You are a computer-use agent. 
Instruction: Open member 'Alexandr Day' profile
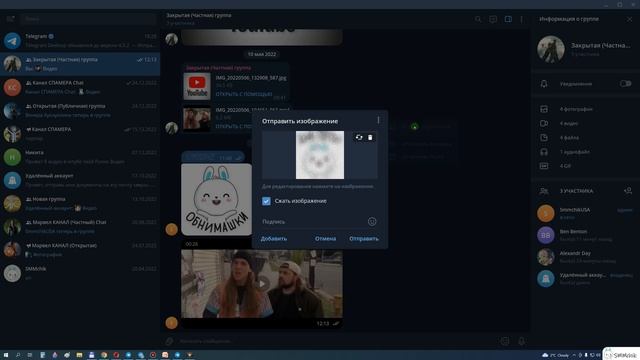click(586, 257)
